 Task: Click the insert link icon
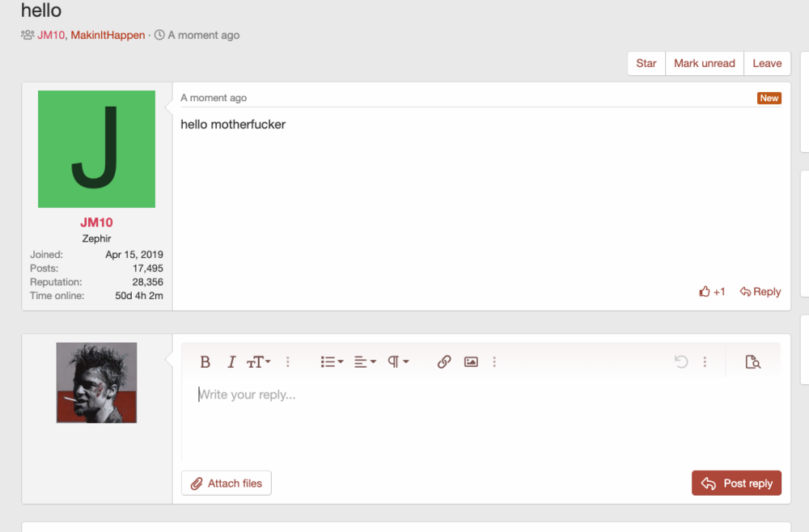point(444,362)
